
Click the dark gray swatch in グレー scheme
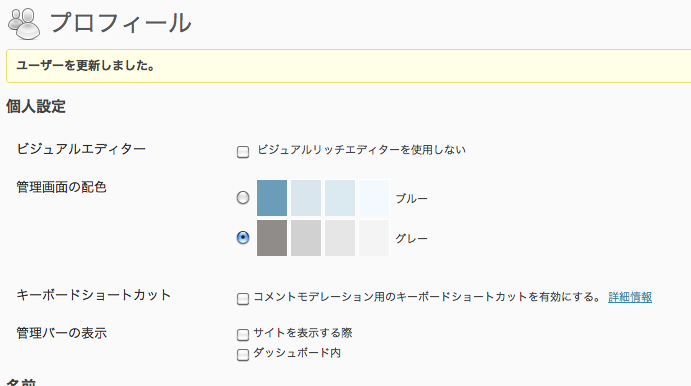(x=272, y=238)
